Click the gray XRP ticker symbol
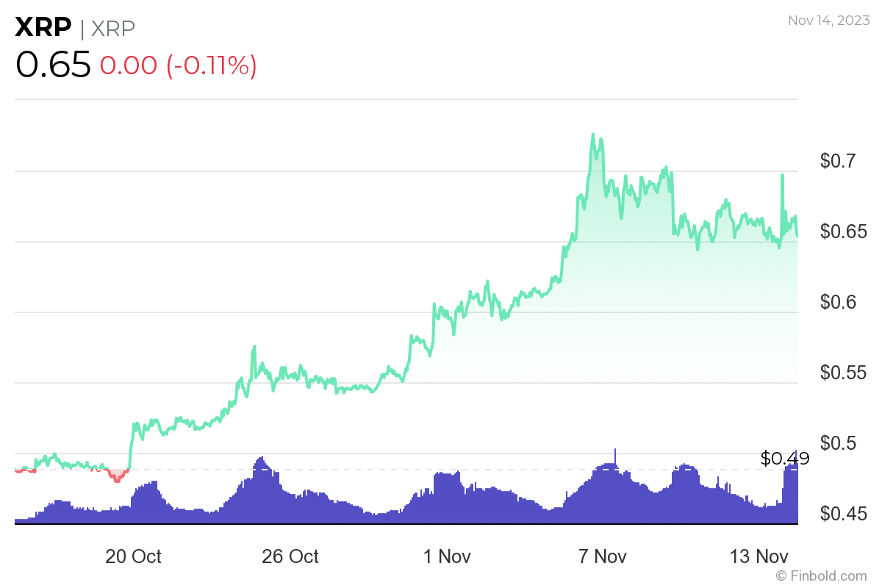 [113, 28]
